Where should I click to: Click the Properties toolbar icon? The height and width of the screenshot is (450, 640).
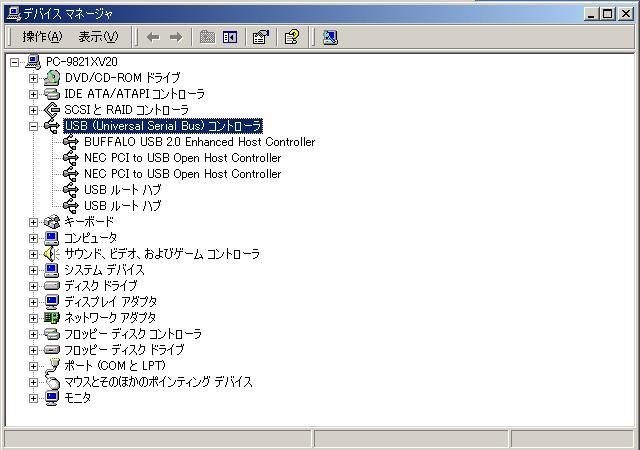260,37
